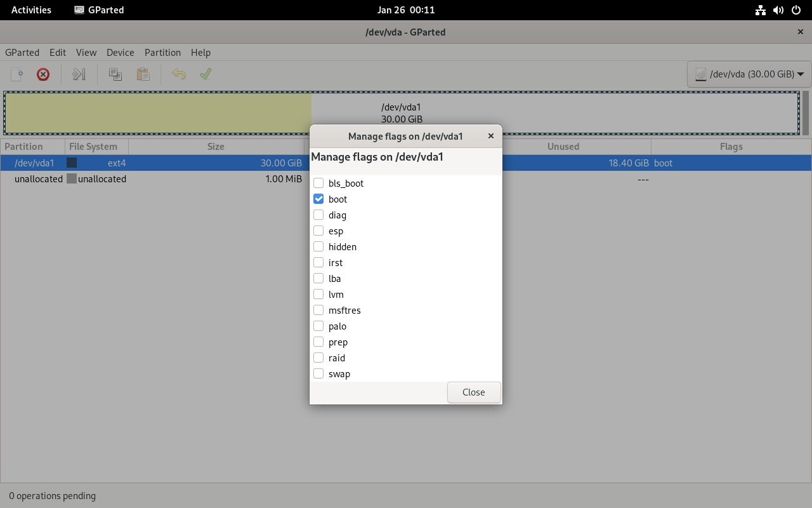Image resolution: width=812 pixels, height=508 pixels.
Task: Click the Activities button
Action: [31, 10]
